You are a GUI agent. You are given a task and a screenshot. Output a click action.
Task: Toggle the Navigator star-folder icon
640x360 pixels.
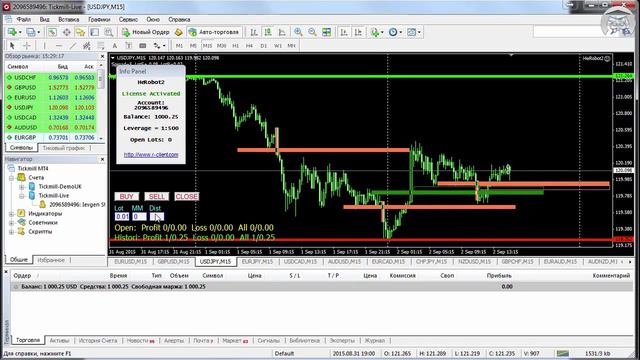click(80, 32)
